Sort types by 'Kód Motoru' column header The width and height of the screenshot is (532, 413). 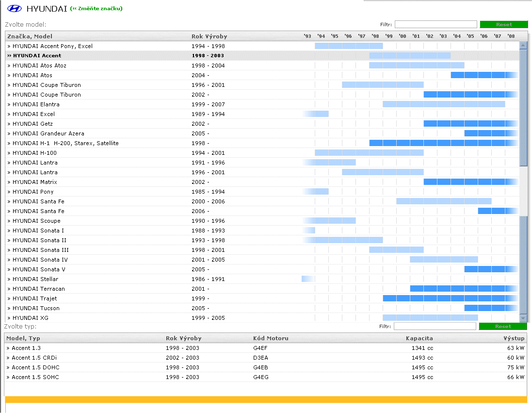(271, 338)
